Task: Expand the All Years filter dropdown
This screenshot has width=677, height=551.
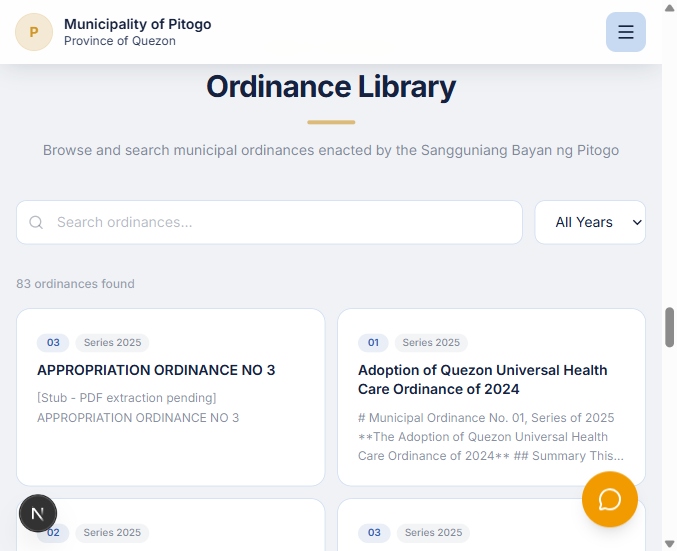Action: click(590, 222)
